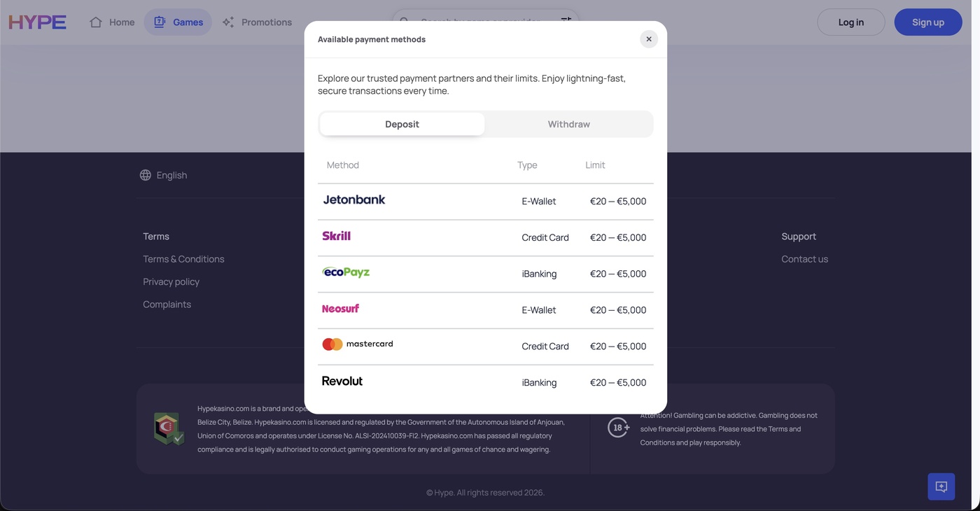Click the Available payment methods title

point(372,39)
